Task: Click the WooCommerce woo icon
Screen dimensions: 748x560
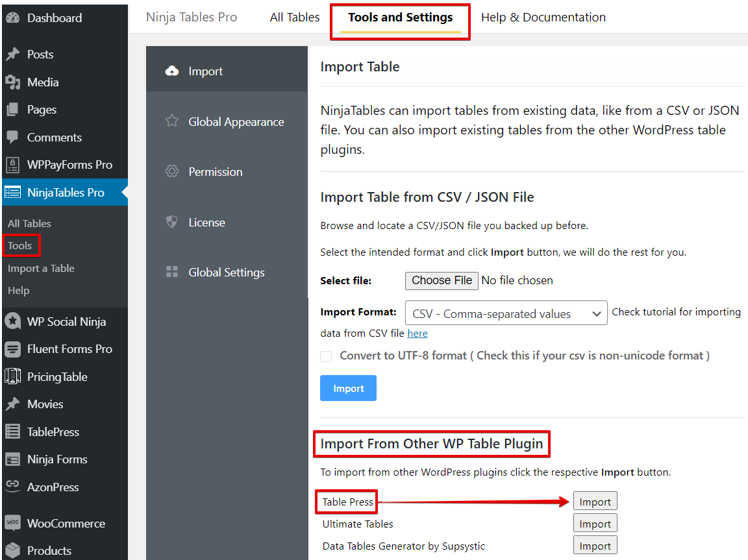Action: 13,523
